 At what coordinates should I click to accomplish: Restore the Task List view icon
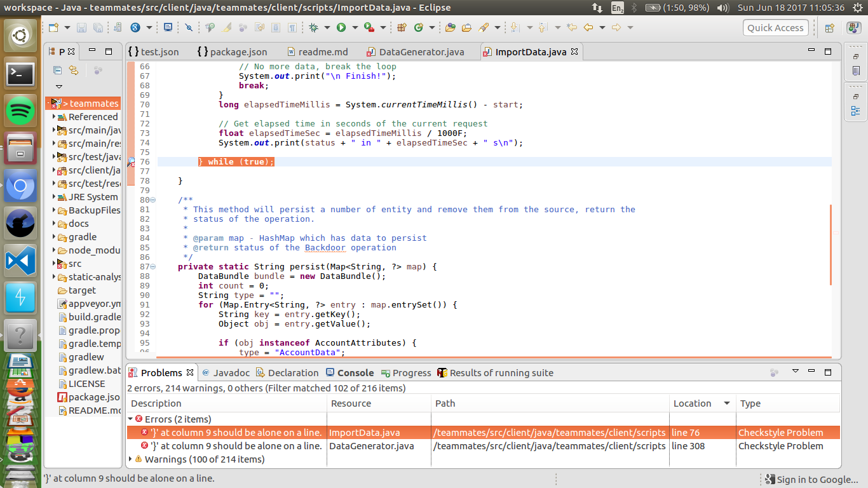click(856, 71)
